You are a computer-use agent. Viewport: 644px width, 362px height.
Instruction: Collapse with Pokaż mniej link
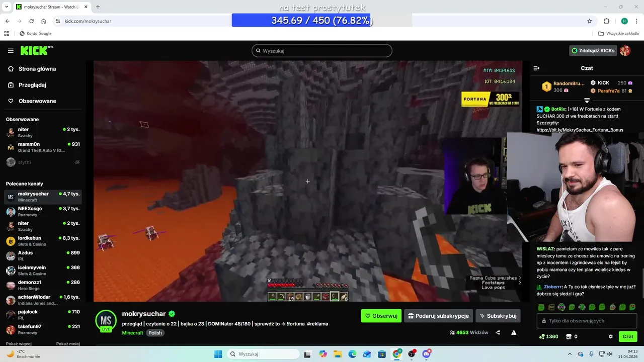click(x=68, y=344)
